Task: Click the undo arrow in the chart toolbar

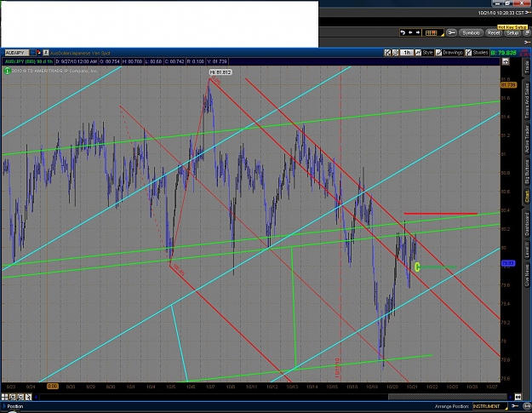Action: (403, 32)
